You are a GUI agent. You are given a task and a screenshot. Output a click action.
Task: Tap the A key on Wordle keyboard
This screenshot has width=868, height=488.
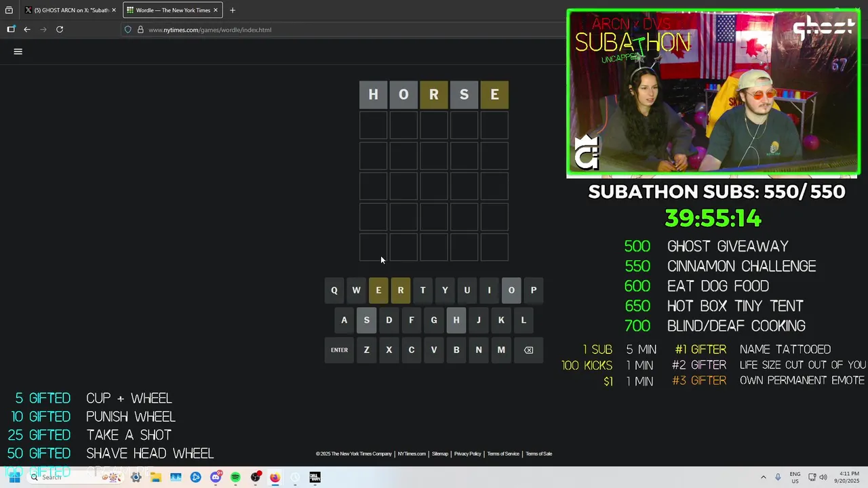pyautogui.click(x=344, y=321)
